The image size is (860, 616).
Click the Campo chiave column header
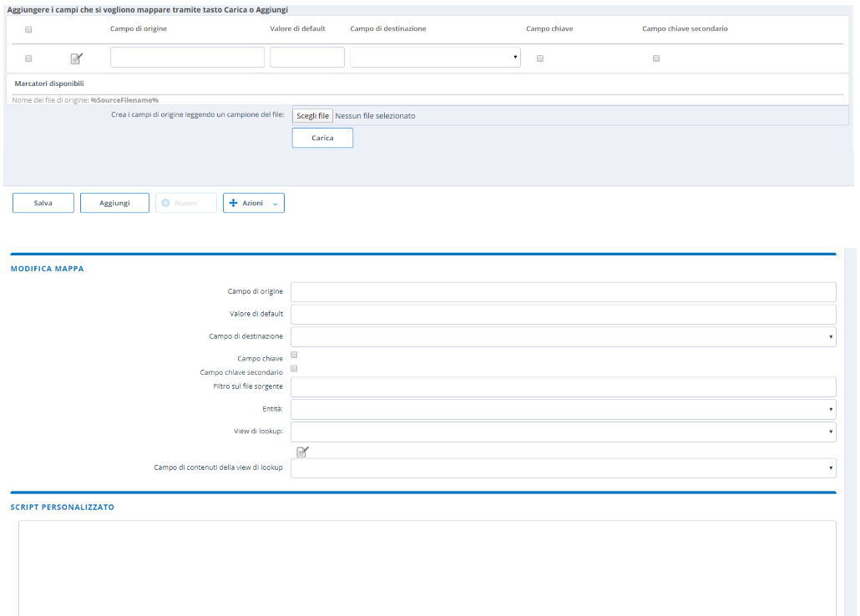(549, 28)
